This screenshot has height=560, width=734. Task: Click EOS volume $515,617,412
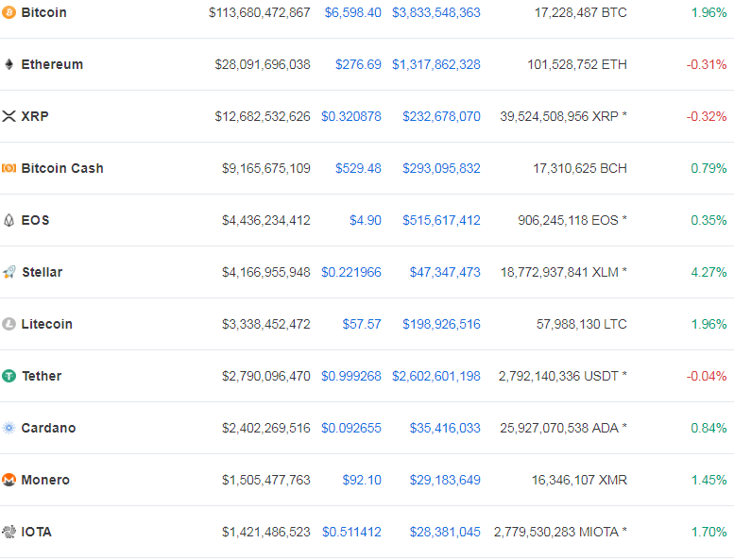click(441, 220)
